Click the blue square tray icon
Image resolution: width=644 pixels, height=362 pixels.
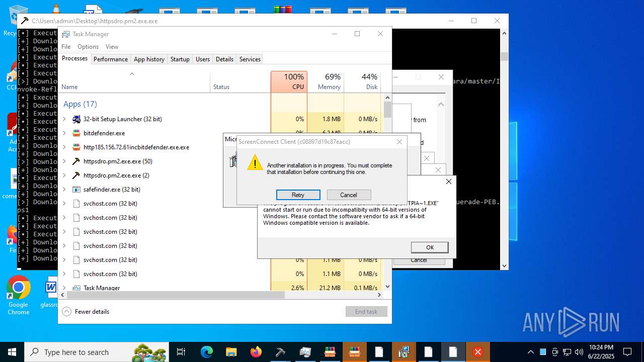click(543, 352)
